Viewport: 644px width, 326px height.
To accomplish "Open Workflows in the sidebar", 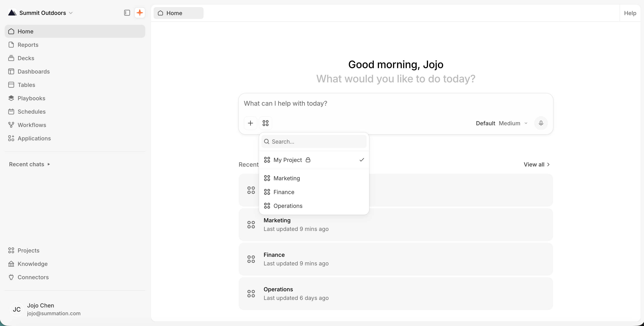I will [x=75, y=125].
